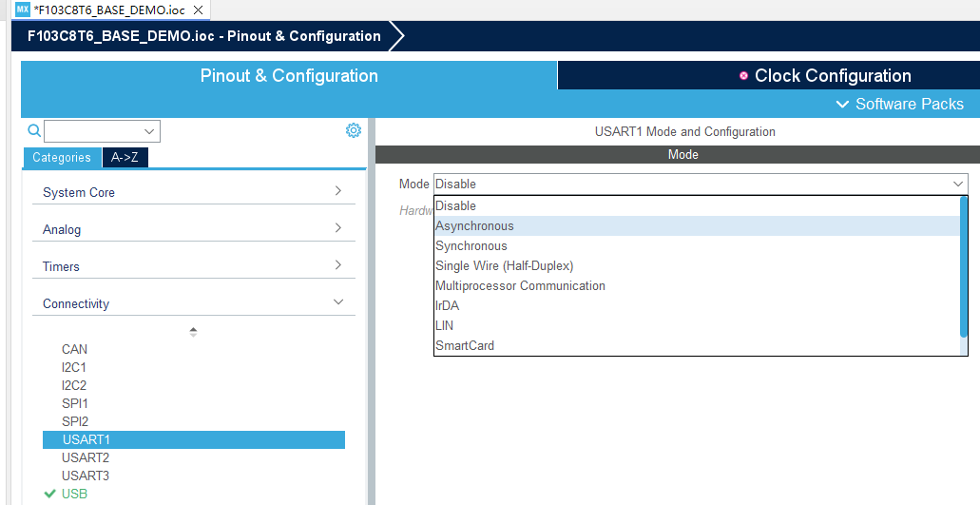Viewport: 980px width, 505px height.
Task: Open the gear settings icon
Action: (x=354, y=130)
